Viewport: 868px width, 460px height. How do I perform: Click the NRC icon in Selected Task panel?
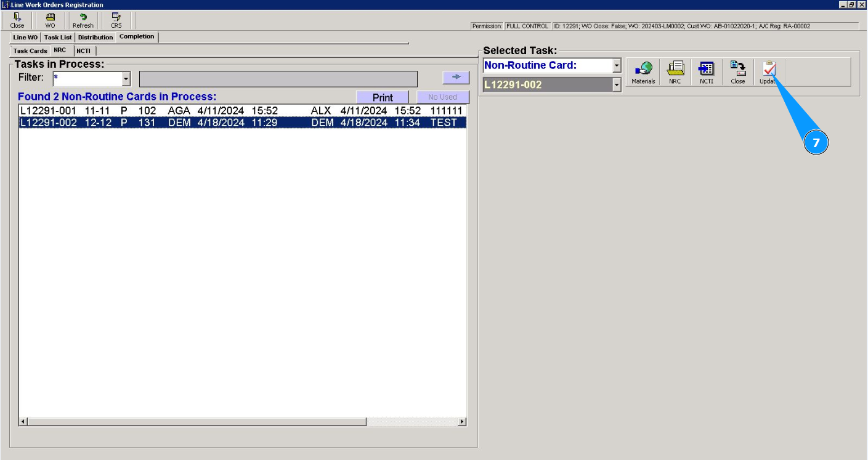pos(675,73)
